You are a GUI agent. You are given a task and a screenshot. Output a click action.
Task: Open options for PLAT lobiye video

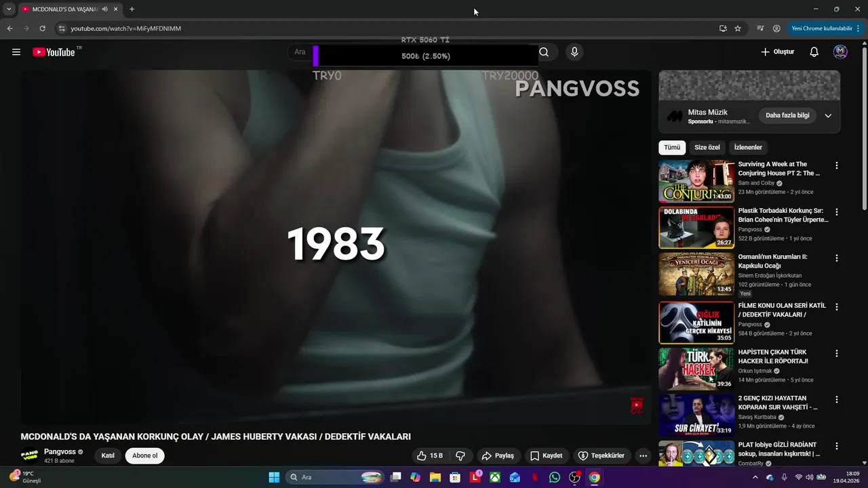(836, 447)
